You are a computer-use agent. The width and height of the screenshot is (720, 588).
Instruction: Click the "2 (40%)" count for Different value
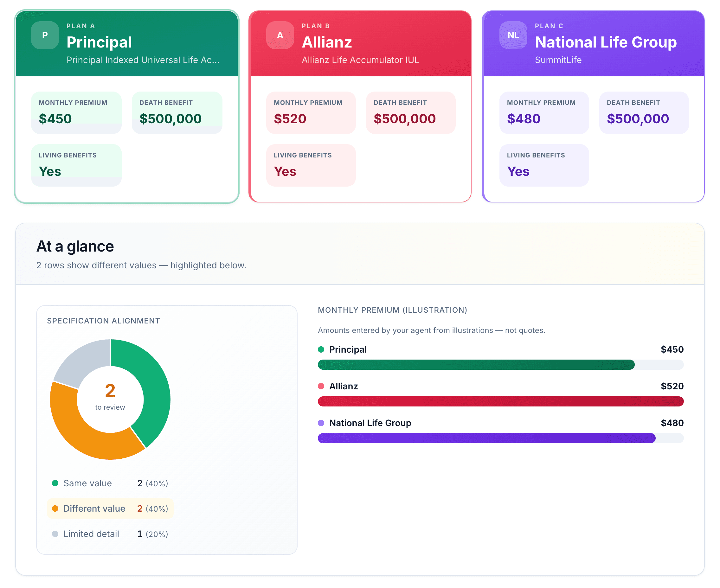(x=152, y=508)
